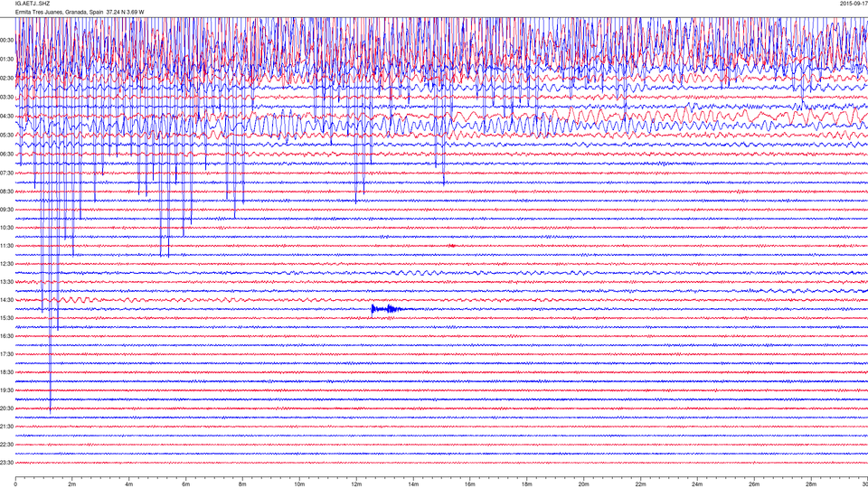Click the 24m axis tick label
Image resolution: width=868 pixels, height=488 pixels.
pos(697,484)
